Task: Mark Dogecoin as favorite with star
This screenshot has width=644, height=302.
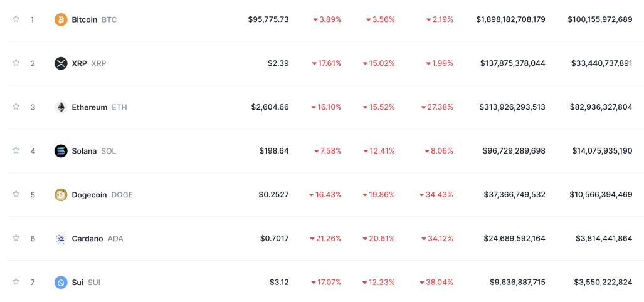Action: point(16,194)
